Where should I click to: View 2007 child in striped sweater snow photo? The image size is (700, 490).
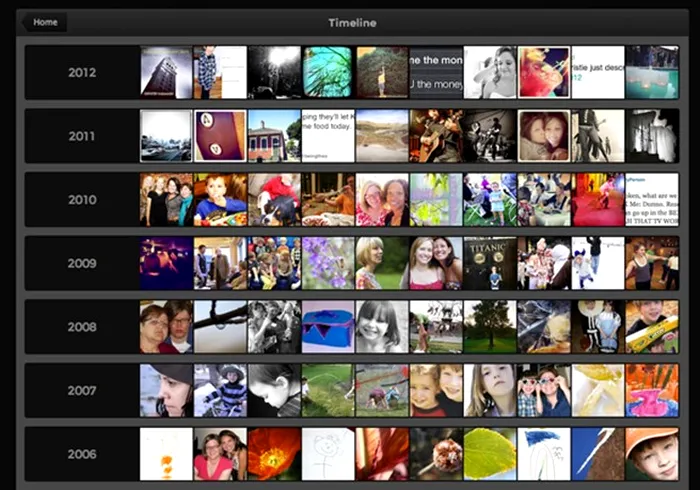(x=220, y=390)
